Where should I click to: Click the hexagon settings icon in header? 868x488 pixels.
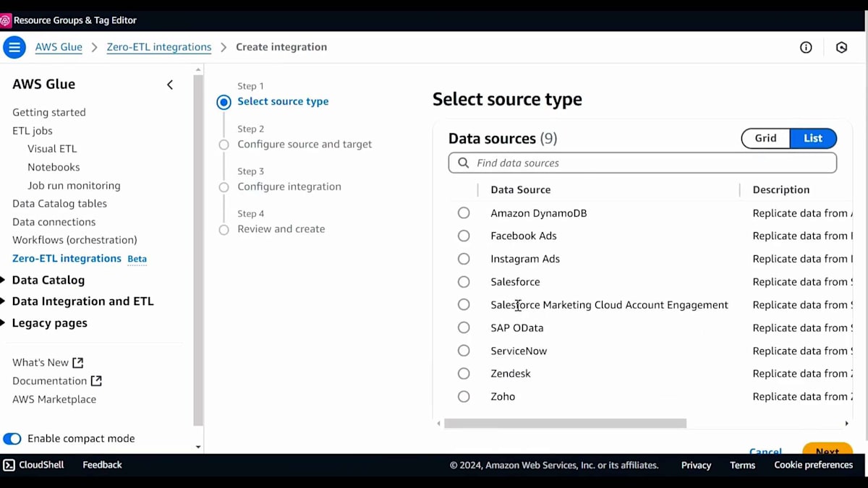click(x=841, y=48)
